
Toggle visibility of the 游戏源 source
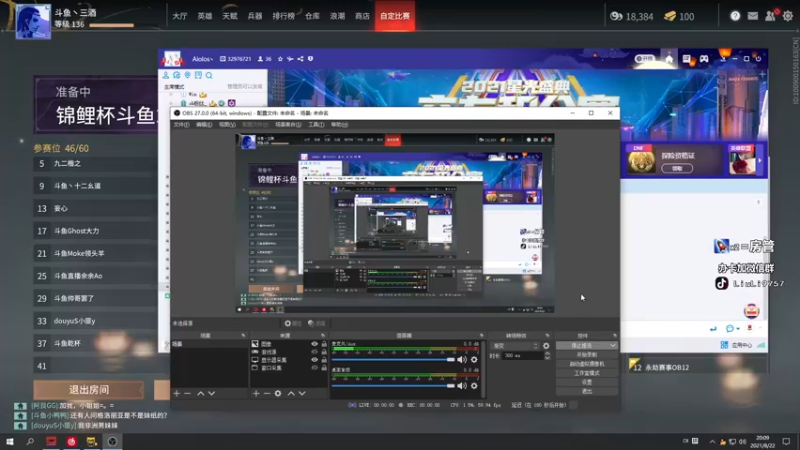click(315, 352)
